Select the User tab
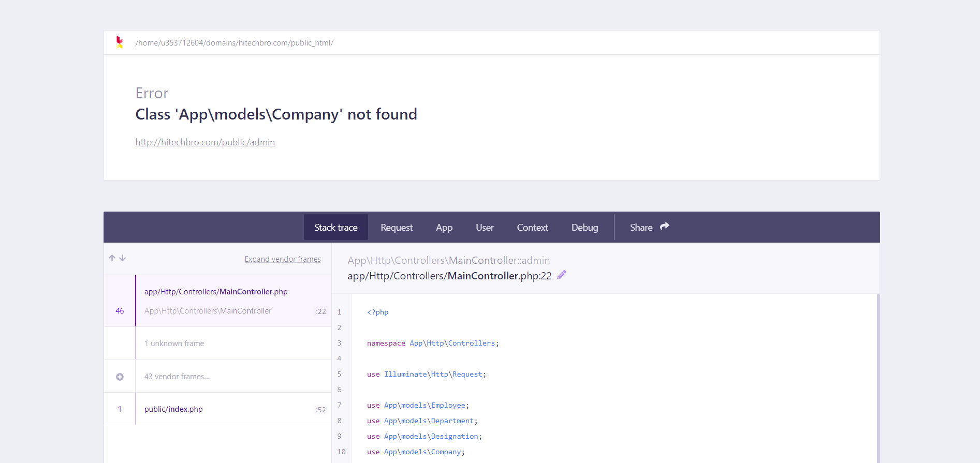Screen dimensions: 980x463 pos(485,228)
